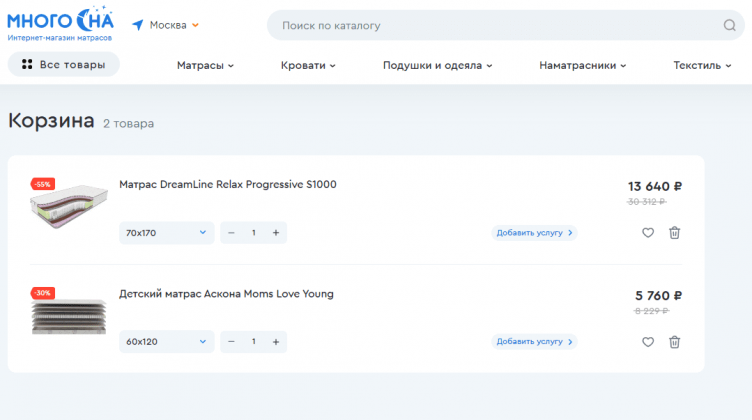The image size is (752, 420).
Task: Click the -55% discount badge
Action: point(43,184)
